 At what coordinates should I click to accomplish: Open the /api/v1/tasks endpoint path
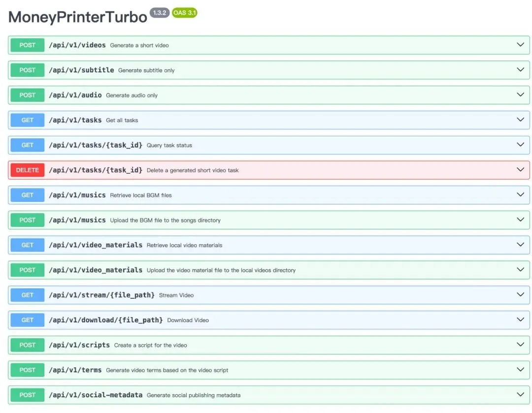(75, 120)
